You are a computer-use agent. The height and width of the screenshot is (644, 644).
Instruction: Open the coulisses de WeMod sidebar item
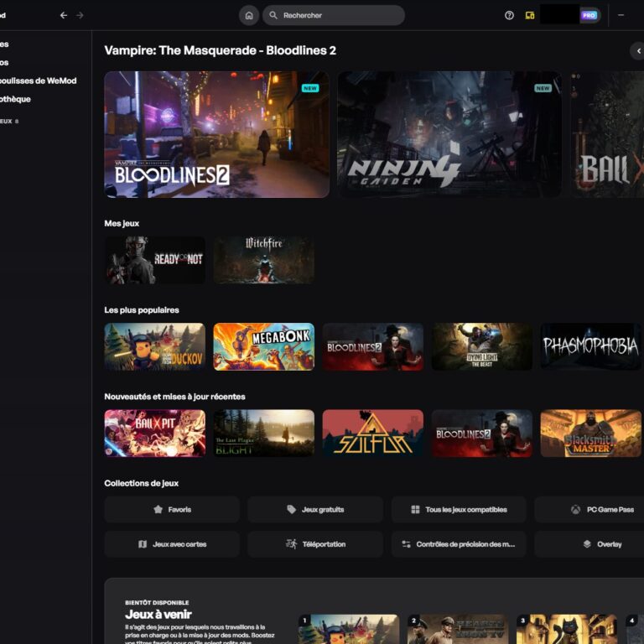coord(39,80)
